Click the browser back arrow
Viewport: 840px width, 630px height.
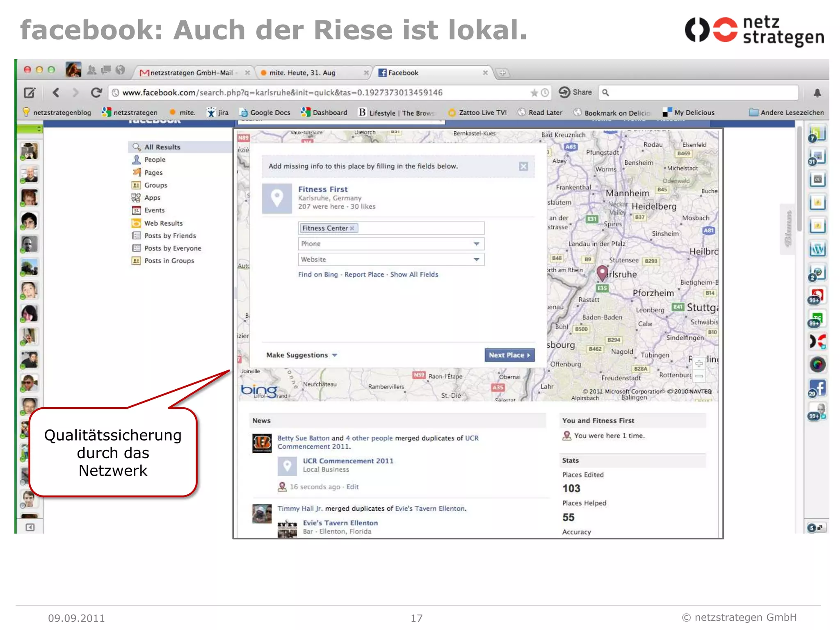pos(57,93)
